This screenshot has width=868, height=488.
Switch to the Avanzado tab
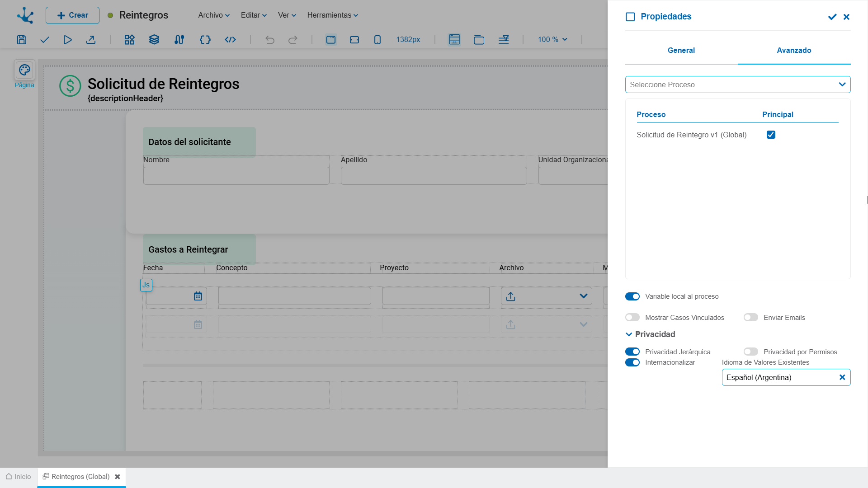[794, 51]
